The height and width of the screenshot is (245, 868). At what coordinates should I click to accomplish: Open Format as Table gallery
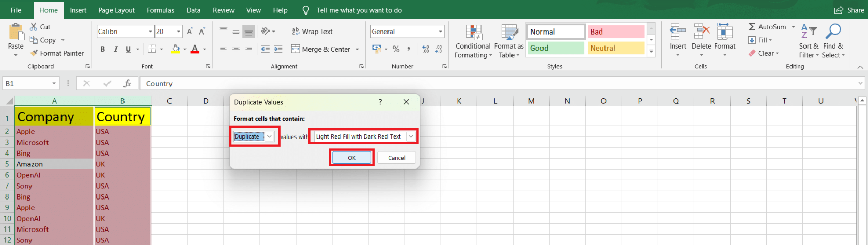coord(509,41)
